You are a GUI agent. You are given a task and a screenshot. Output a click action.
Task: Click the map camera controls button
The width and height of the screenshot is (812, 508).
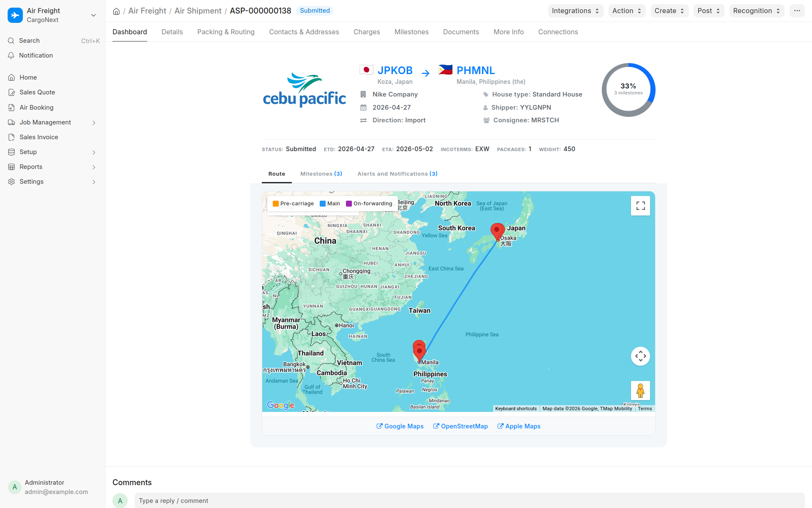click(x=640, y=356)
